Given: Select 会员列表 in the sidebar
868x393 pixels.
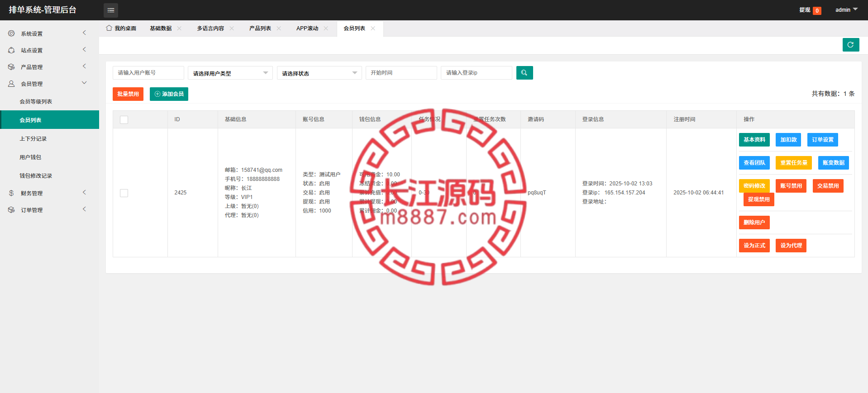Looking at the screenshot, I should pyautogui.click(x=49, y=120).
